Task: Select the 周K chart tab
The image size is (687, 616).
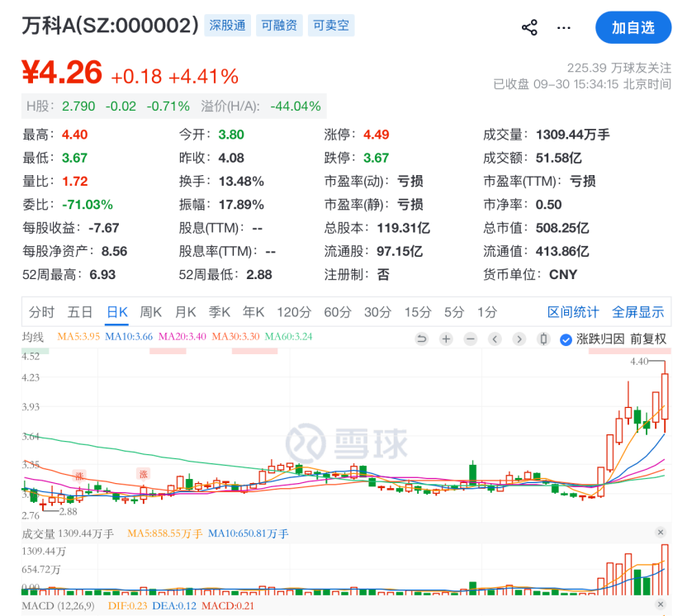Action: (151, 312)
